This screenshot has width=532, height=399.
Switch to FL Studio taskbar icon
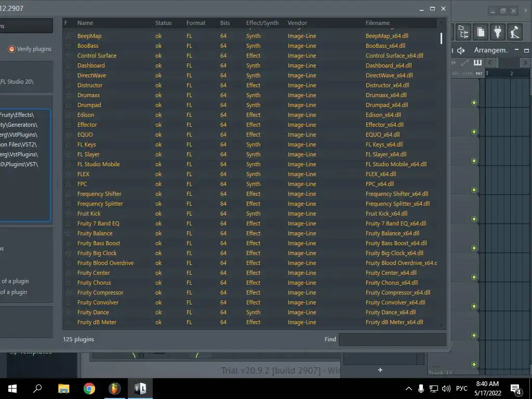coord(115,389)
